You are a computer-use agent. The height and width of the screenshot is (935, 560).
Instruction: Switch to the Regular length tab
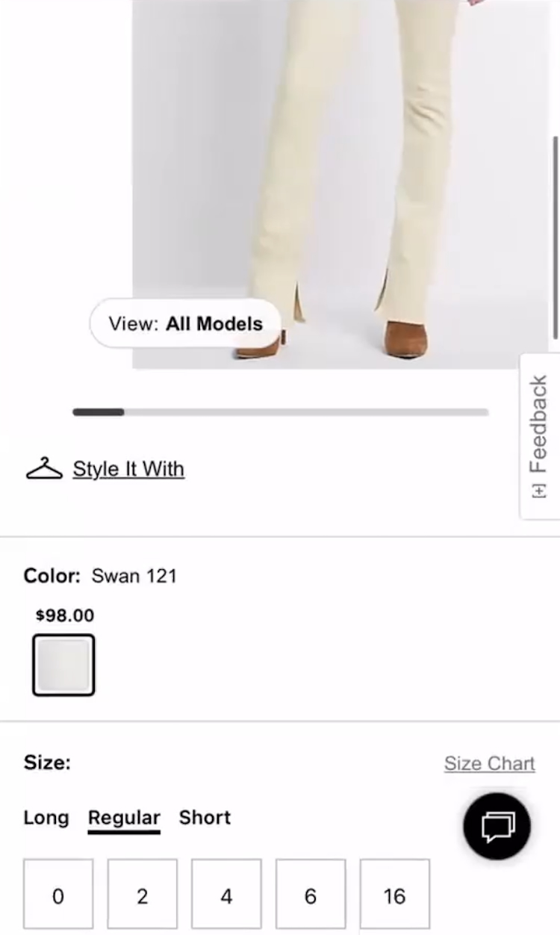(x=124, y=819)
